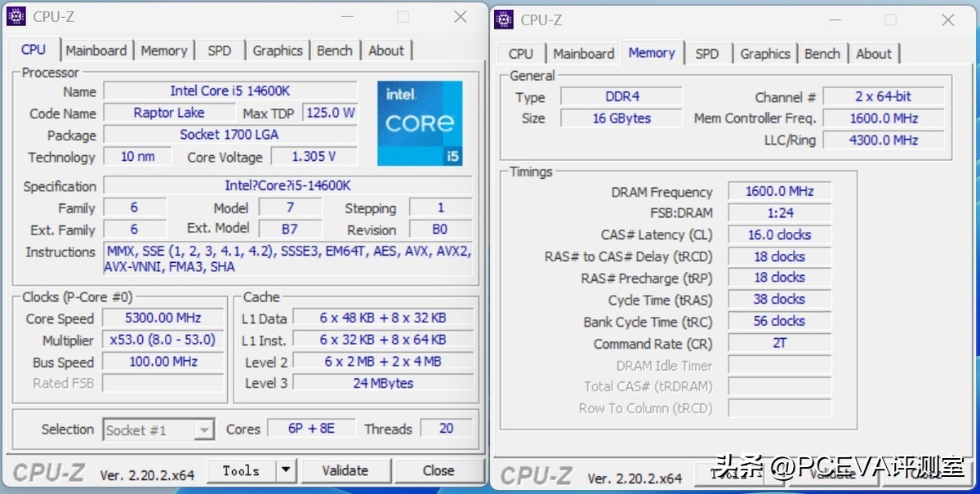Open Graphics tab in left window
Image resolution: width=980 pixels, height=494 pixels.
pos(277,51)
